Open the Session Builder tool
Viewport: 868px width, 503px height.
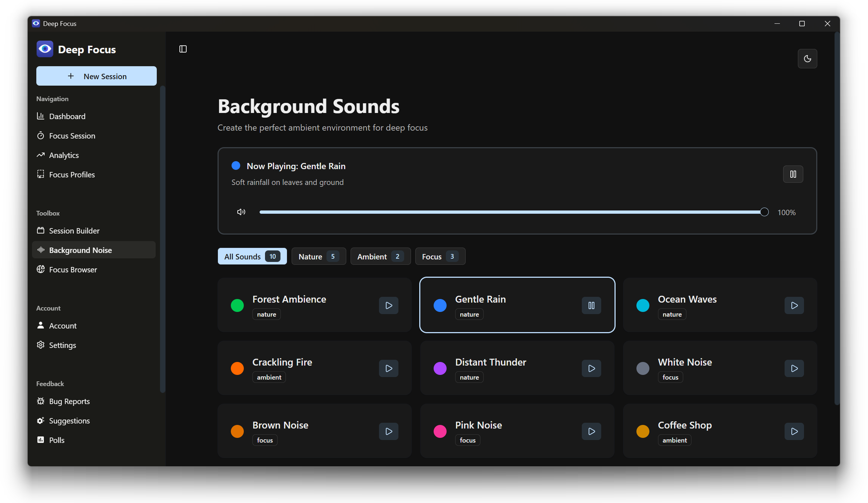[x=94, y=231]
